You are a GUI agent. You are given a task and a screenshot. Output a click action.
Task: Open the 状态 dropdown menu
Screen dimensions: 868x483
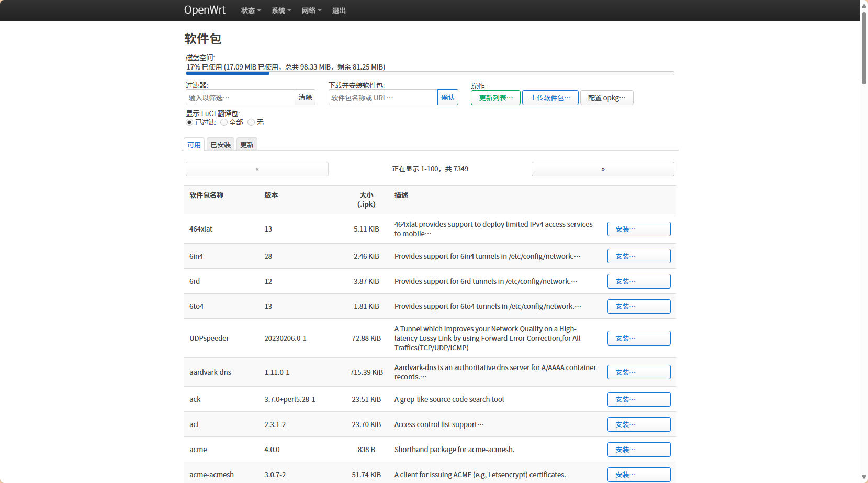click(250, 10)
